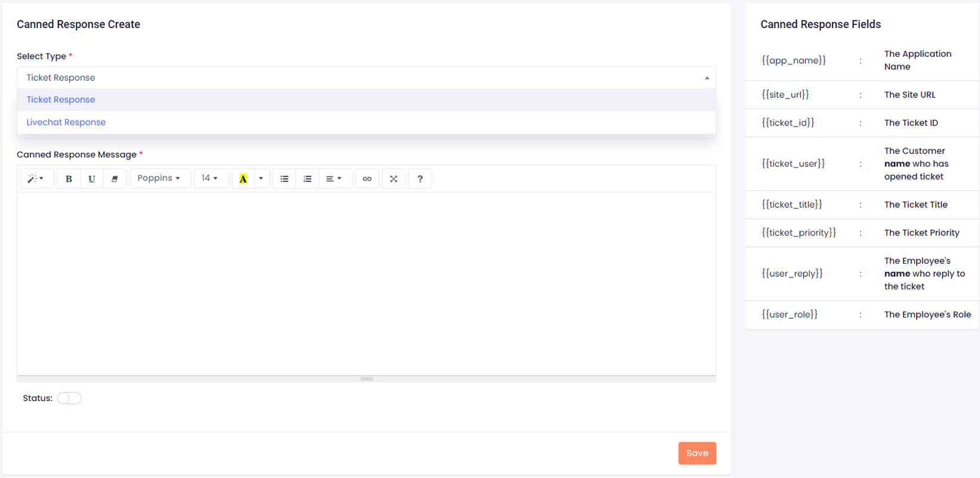Apply the yellow highlight color
The image size is (980, 478).
point(243,178)
